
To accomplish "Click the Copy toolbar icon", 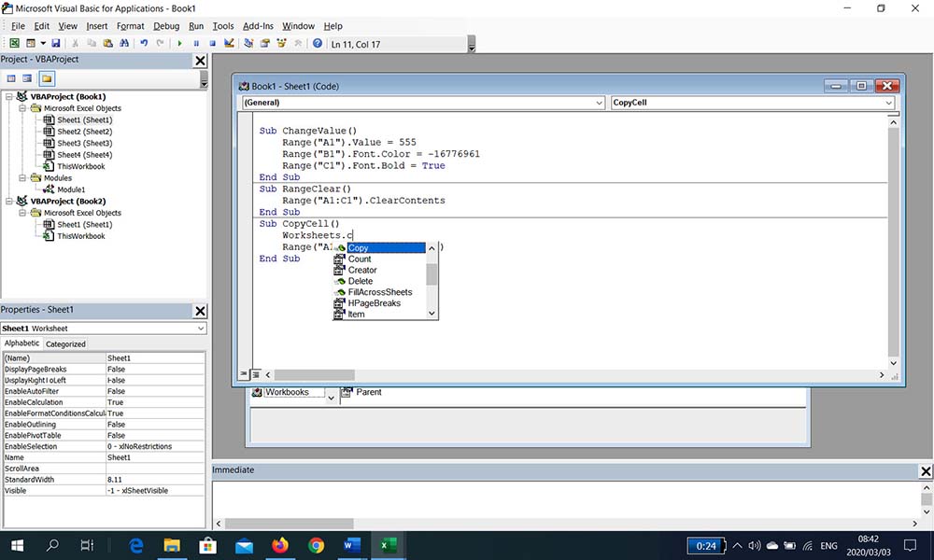I will (92, 44).
